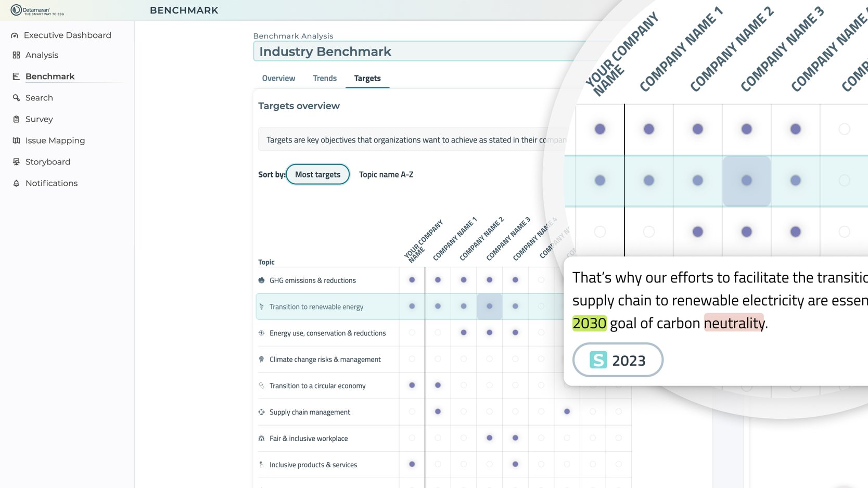Open Notifications using the bell icon

pos(16,183)
